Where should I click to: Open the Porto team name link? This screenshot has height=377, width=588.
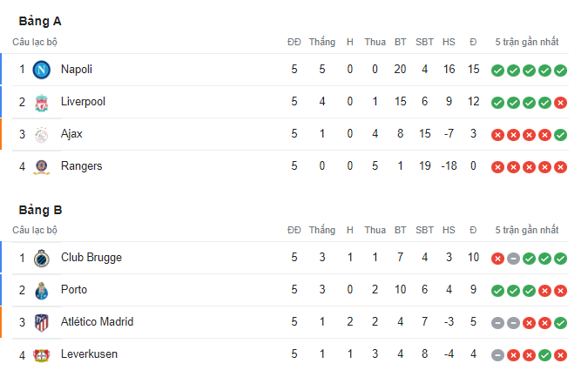74,290
